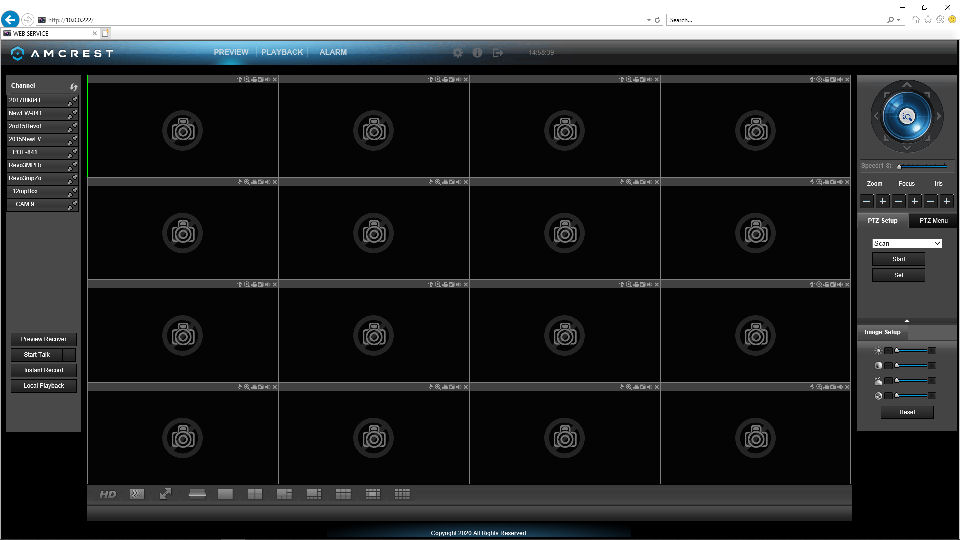
Task: Click the Iris minus button
Action: (931, 201)
